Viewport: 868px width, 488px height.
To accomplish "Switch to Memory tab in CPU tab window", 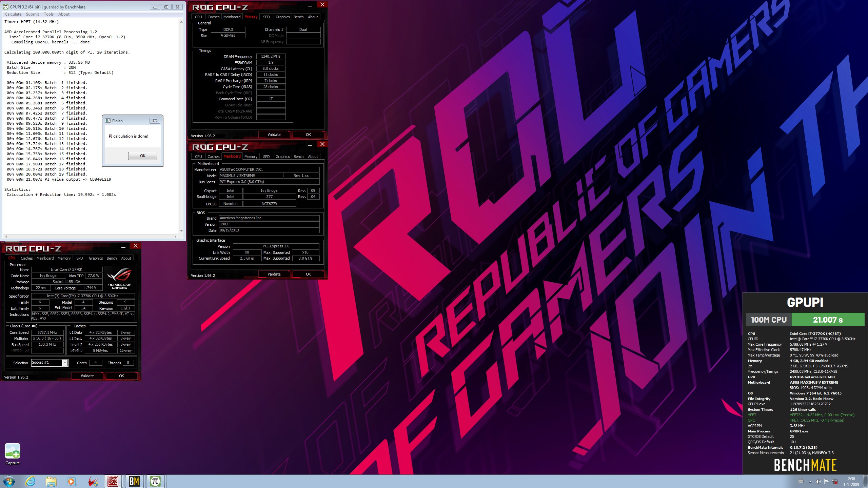I will click(x=64, y=258).
